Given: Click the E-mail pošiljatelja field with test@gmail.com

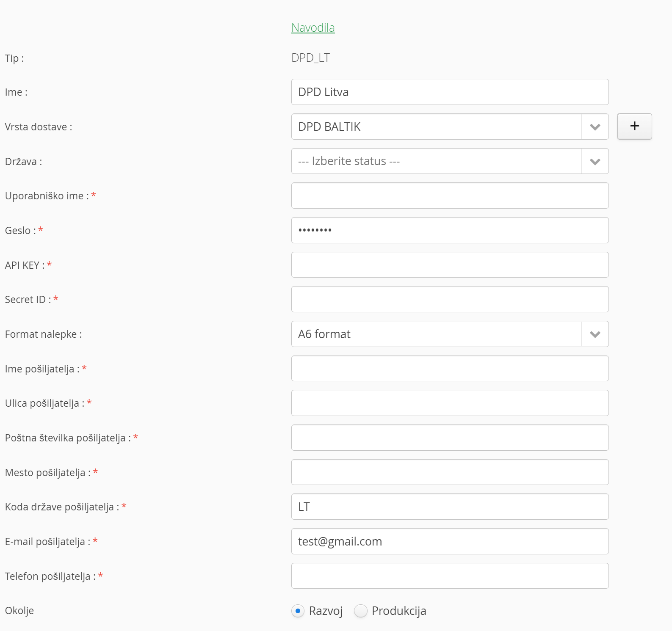Looking at the screenshot, I should (450, 541).
